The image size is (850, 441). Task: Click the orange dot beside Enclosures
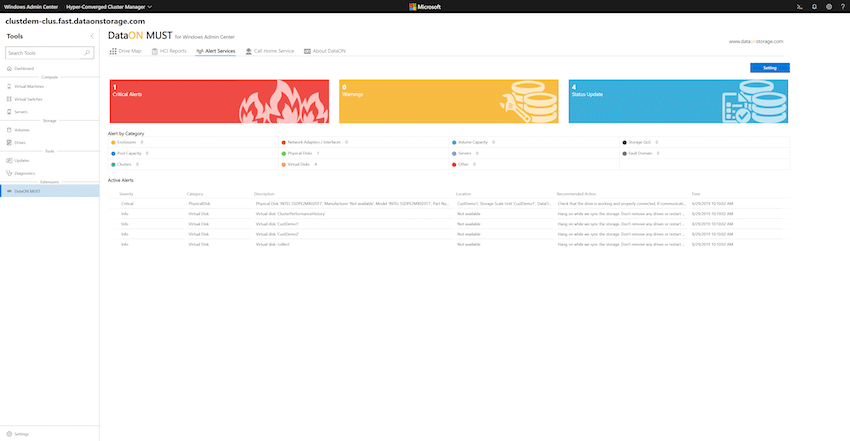click(x=113, y=142)
